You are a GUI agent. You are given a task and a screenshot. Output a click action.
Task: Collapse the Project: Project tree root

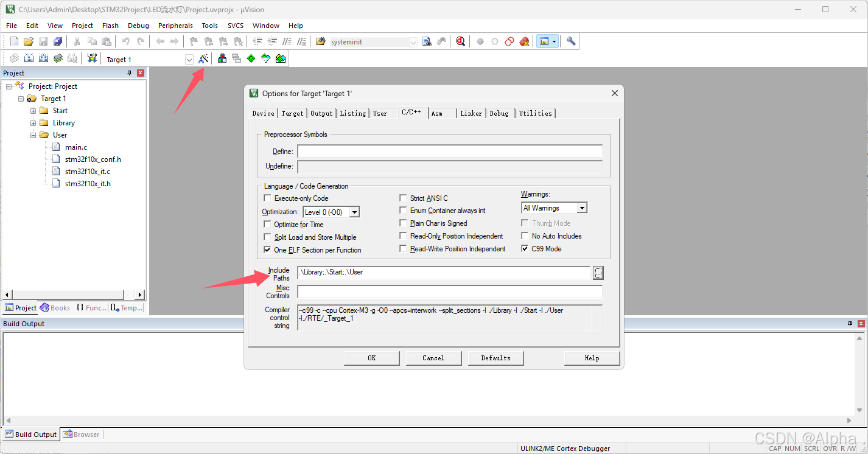(x=9, y=86)
